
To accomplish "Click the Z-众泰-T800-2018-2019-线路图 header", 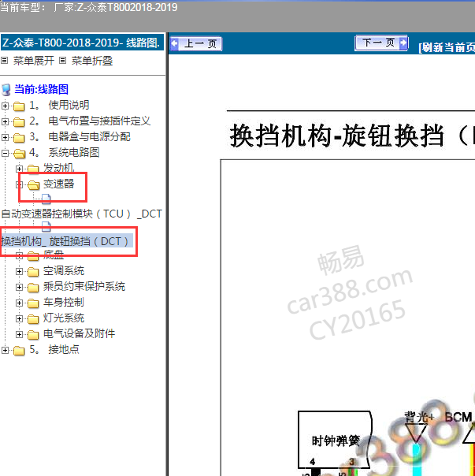I will pos(82,43).
